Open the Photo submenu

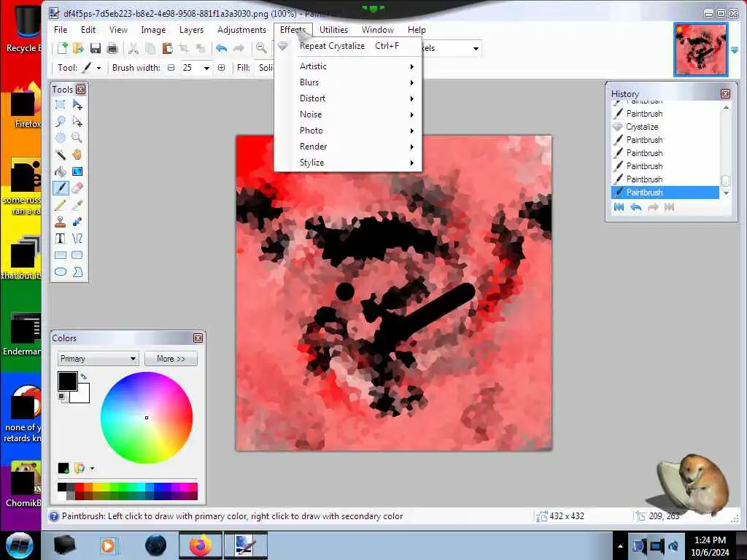point(348,131)
